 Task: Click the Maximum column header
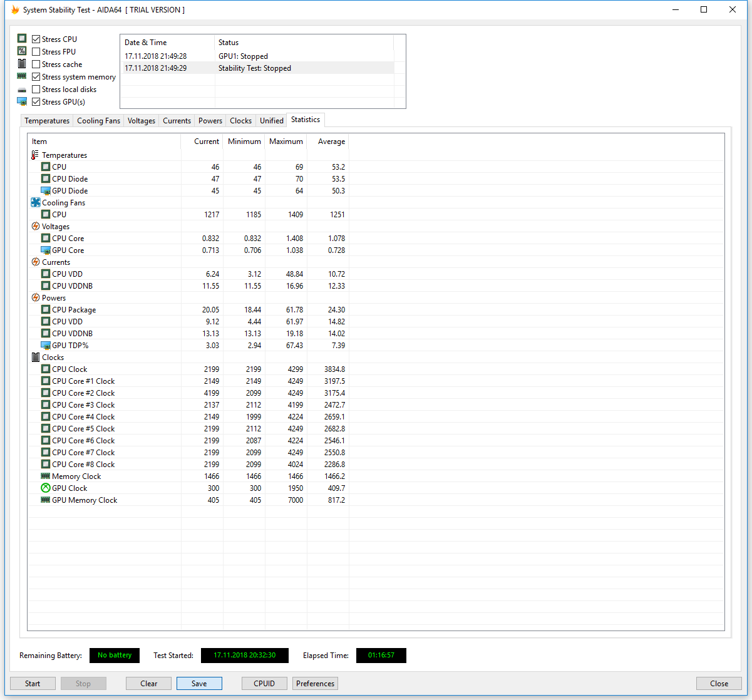point(286,142)
